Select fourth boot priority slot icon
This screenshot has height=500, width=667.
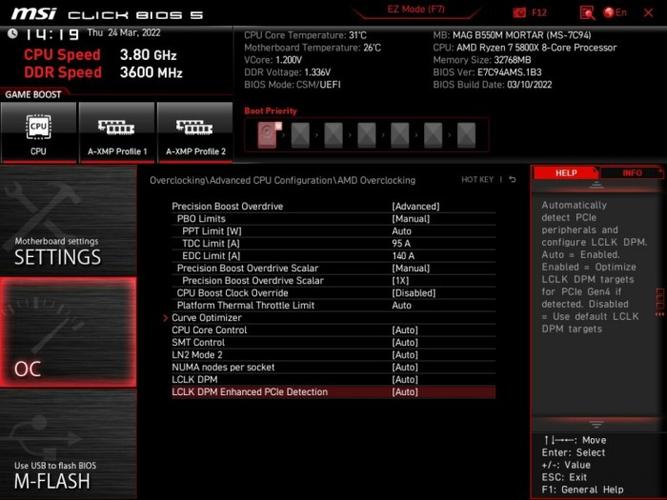[366, 135]
